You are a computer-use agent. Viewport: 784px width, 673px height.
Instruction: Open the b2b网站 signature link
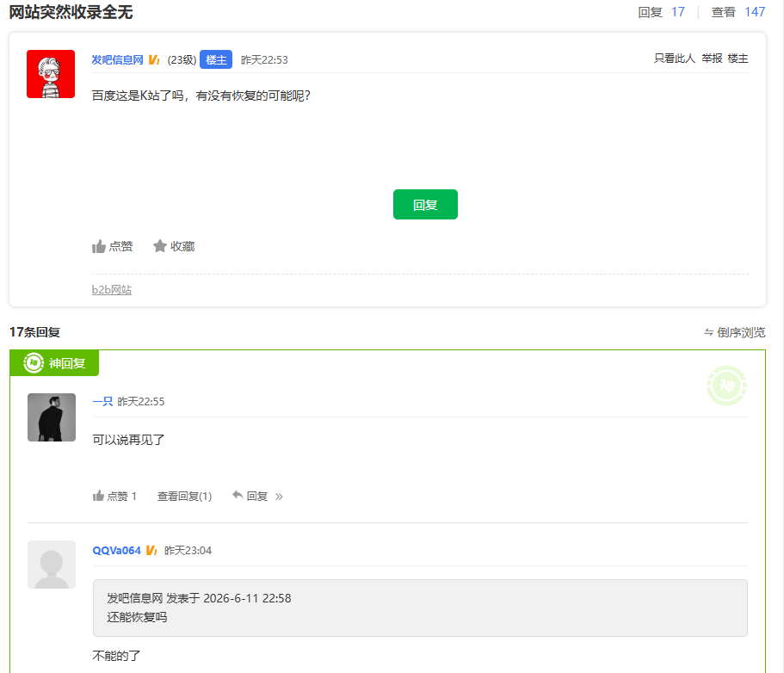[112, 290]
